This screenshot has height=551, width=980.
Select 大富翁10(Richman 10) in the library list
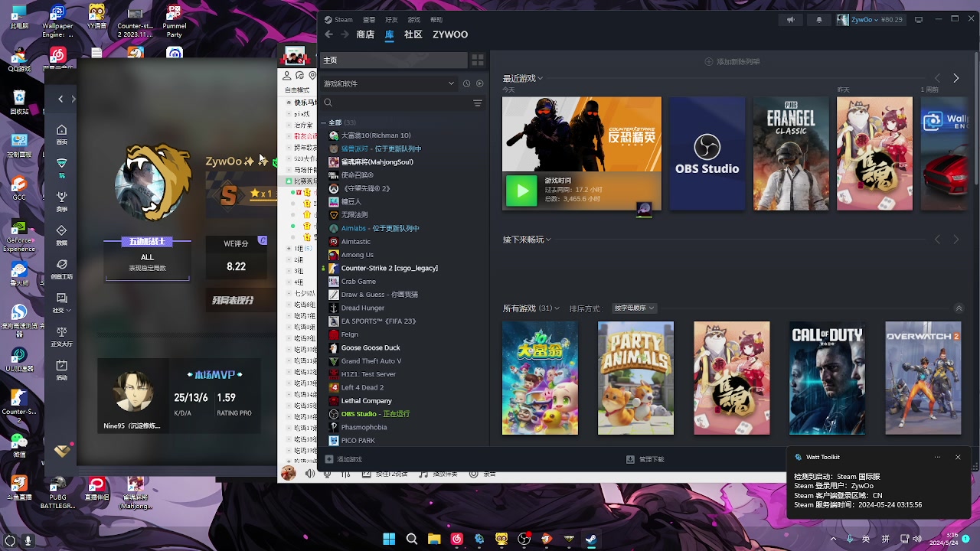376,135
